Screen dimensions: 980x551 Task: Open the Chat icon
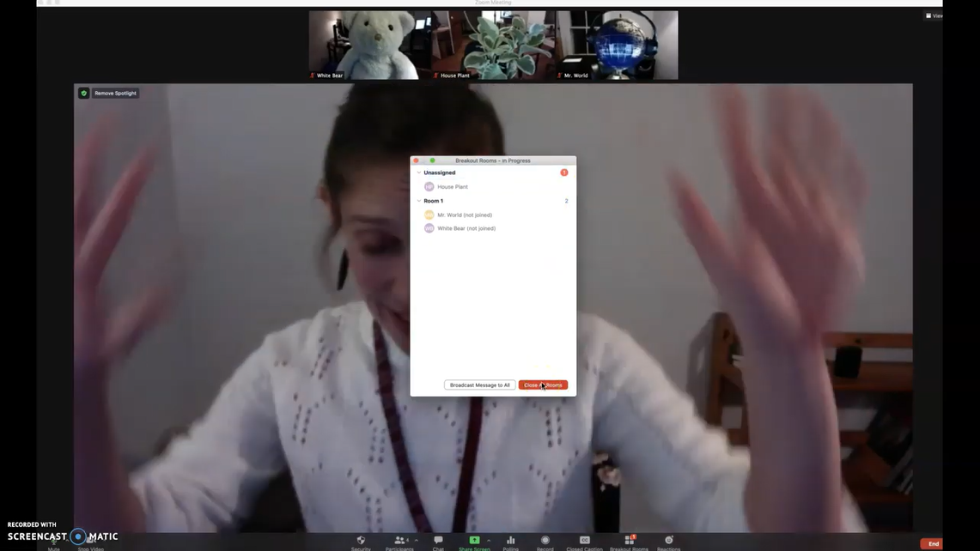coord(438,541)
